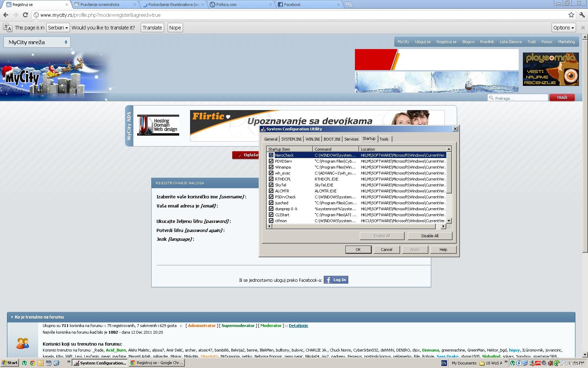Click the Disable All button
The width and height of the screenshot is (588, 368).
[430, 236]
